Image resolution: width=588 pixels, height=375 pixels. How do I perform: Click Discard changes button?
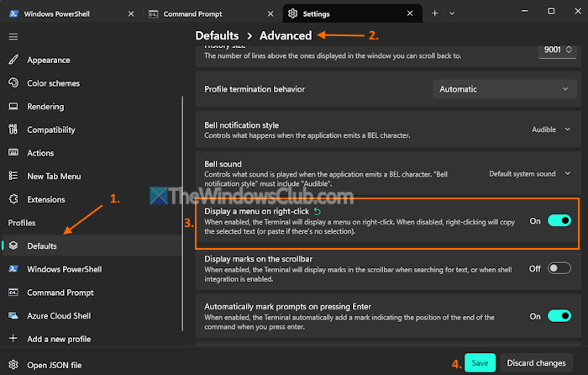(x=536, y=362)
